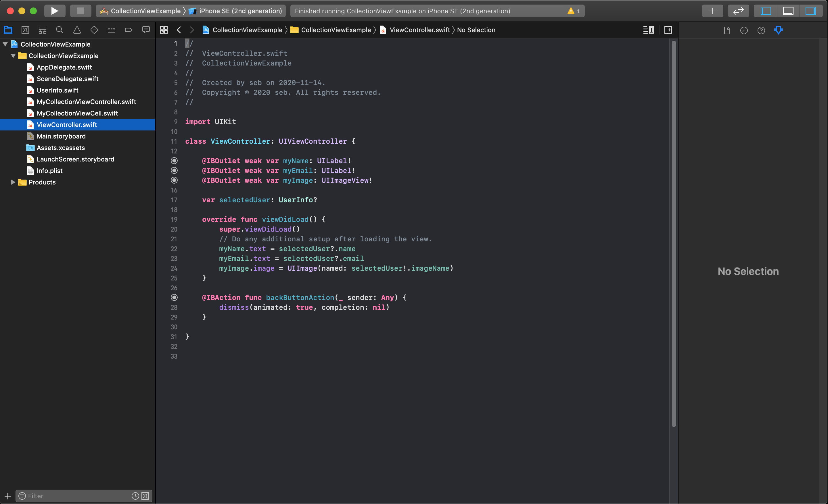Open MyCollectionViewCell.swift
828x504 pixels.
[x=77, y=113]
